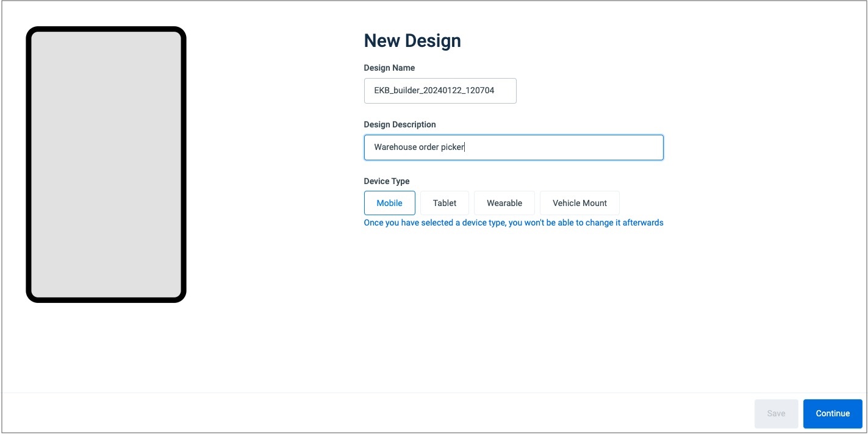This screenshot has height=434, width=868.
Task: Click the "Design Name" field label
Action: point(389,68)
